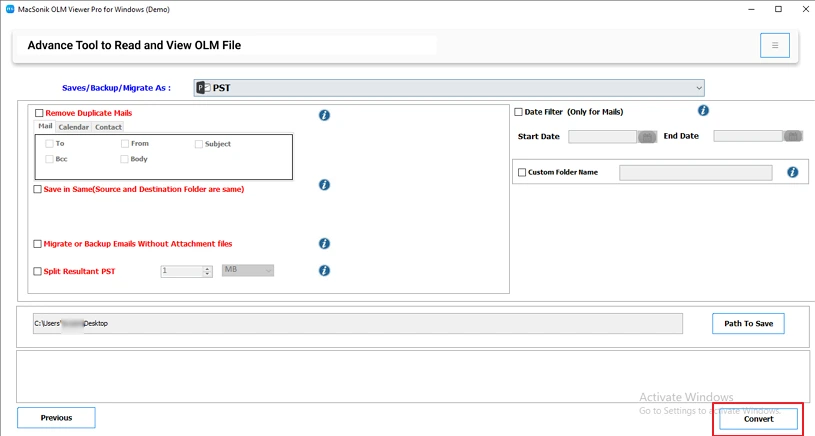Click the split size stepper arrows
The width and height of the screenshot is (815, 436).
[x=207, y=271]
